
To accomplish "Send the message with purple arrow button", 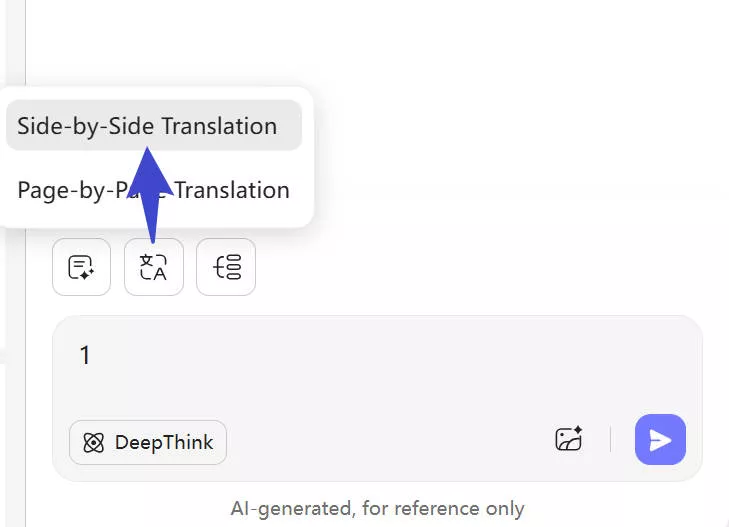I will pyautogui.click(x=660, y=440).
